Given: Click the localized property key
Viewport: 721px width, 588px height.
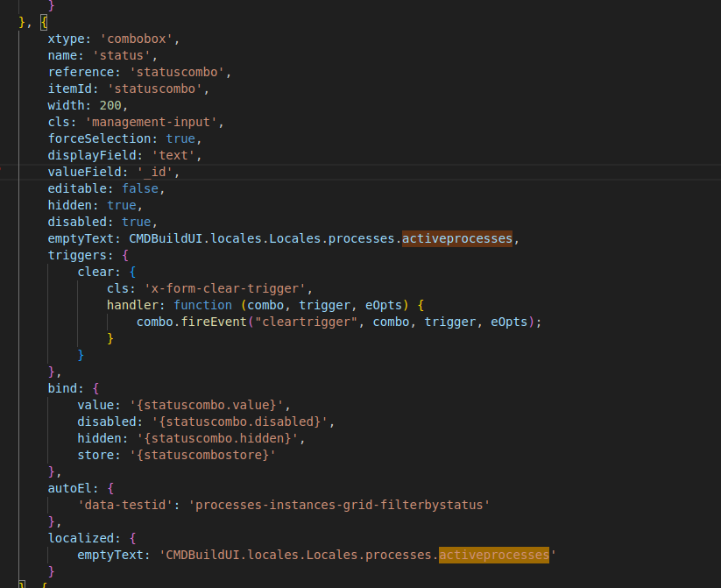Looking at the screenshot, I should 81,538.
